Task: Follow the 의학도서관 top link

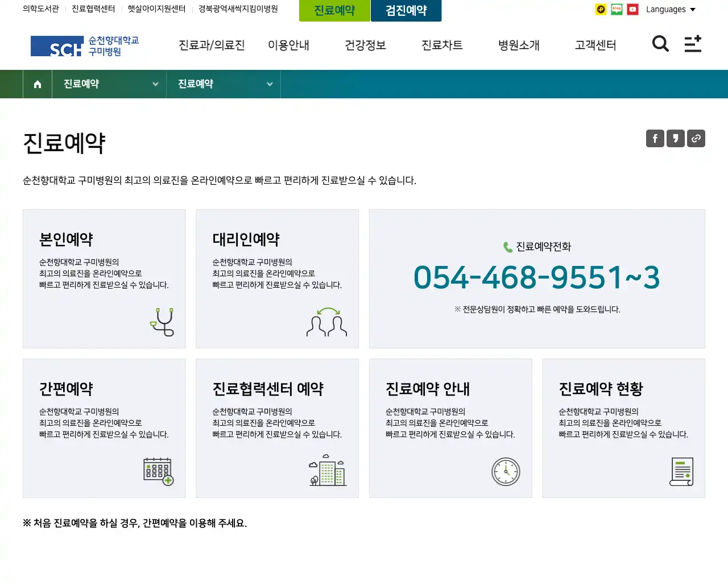Action: (x=41, y=9)
